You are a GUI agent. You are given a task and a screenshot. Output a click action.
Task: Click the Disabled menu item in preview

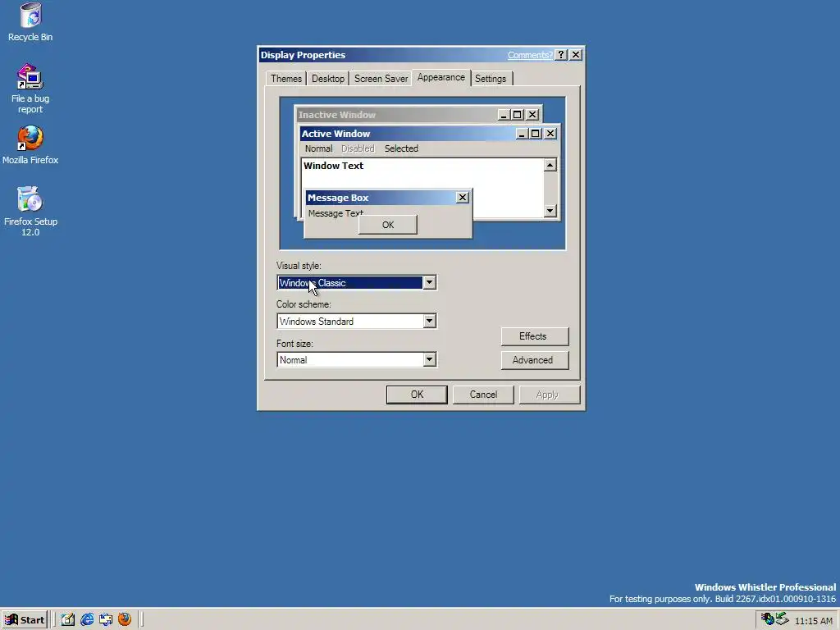[358, 149]
